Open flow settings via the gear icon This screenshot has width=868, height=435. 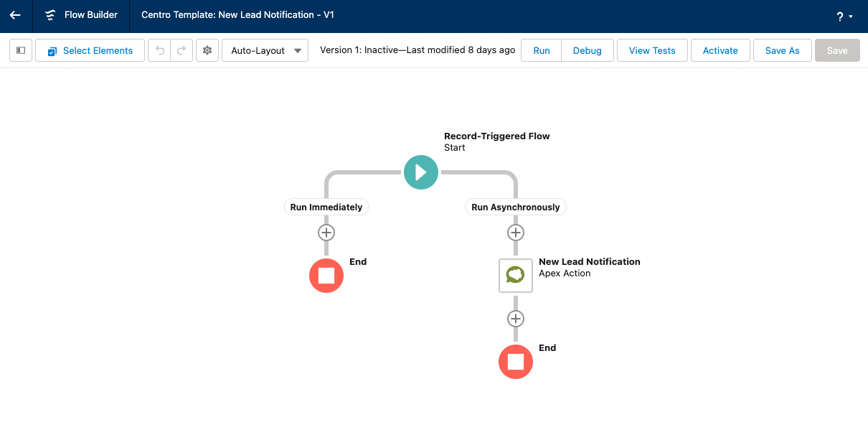[x=207, y=50]
